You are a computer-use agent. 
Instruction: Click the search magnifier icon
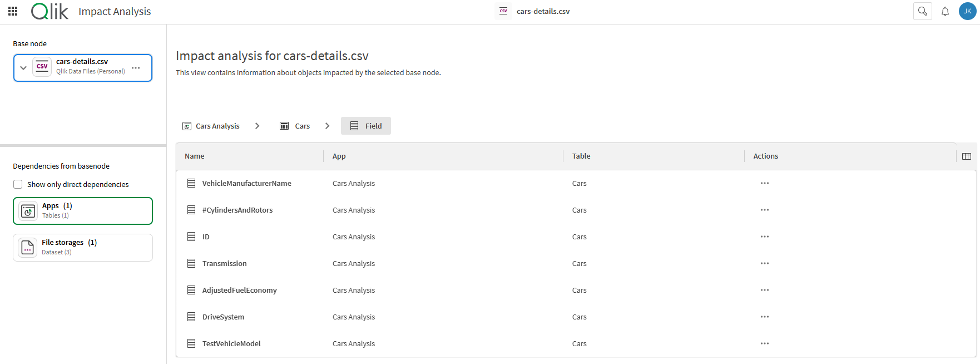pyautogui.click(x=922, y=11)
